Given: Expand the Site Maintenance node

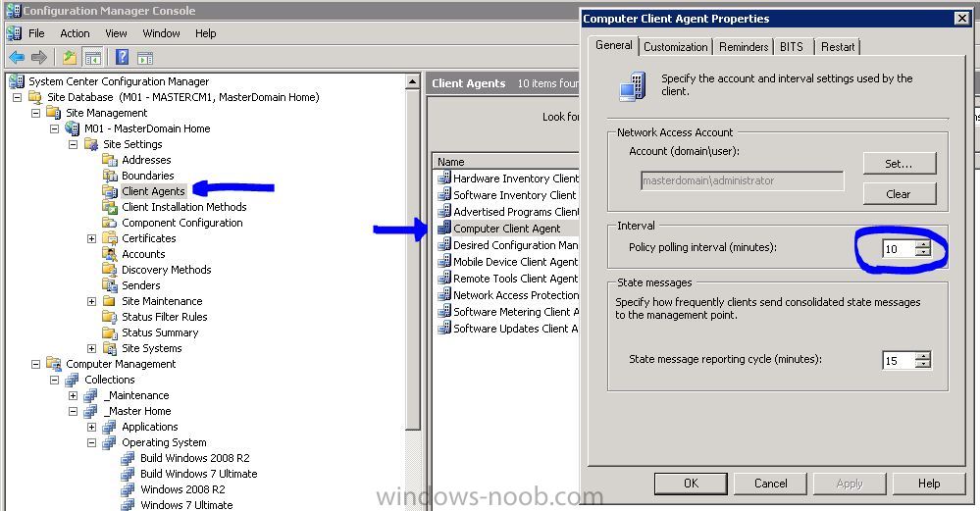Looking at the screenshot, I should (x=92, y=301).
